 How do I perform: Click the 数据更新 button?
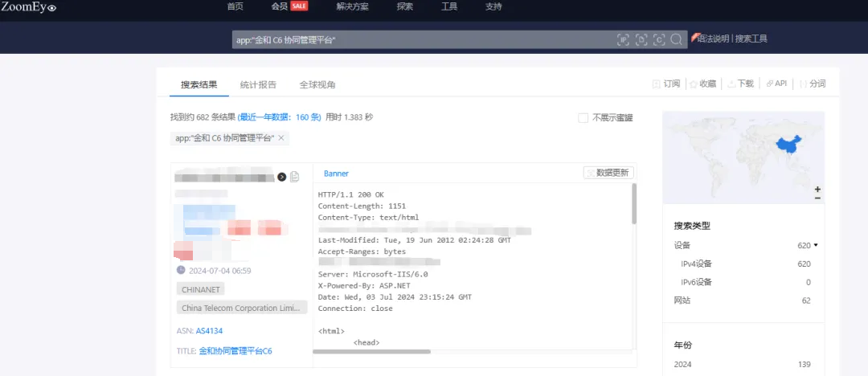pyautogui.click(x=608, y=173)
